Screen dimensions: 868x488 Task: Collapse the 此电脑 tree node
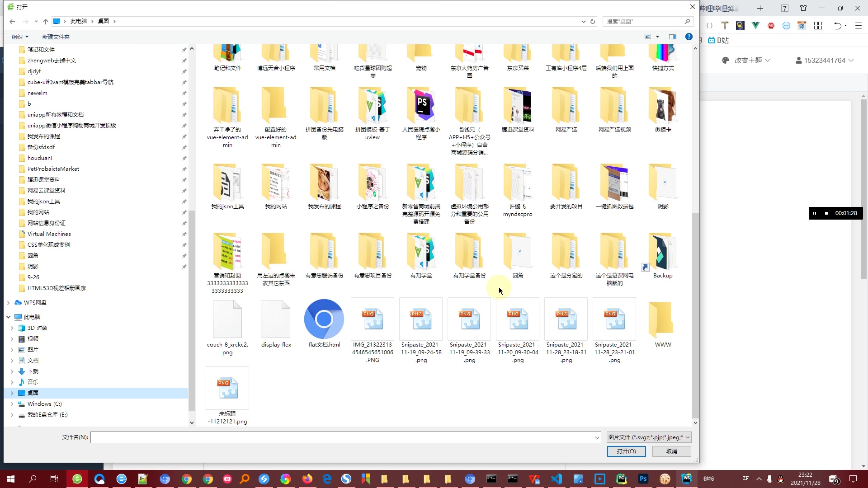tap(8, 317)
